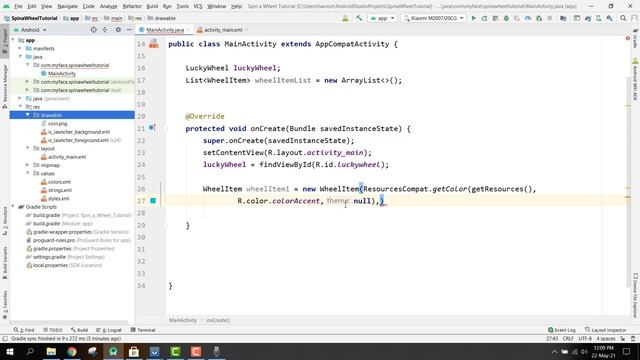640x360 pixels.
Task: Open the app run configuration dropdown
Action: (382, 18)
